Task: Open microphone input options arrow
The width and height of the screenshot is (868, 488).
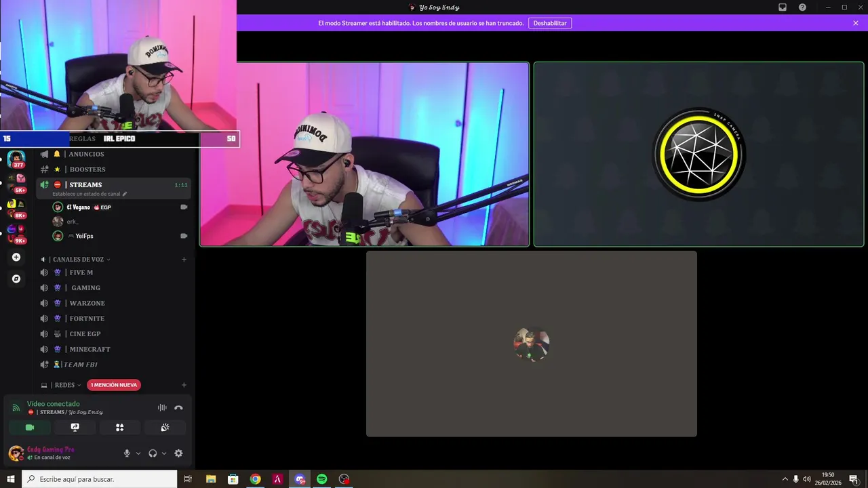Action: pyautogui.click(x=138, y=453)
